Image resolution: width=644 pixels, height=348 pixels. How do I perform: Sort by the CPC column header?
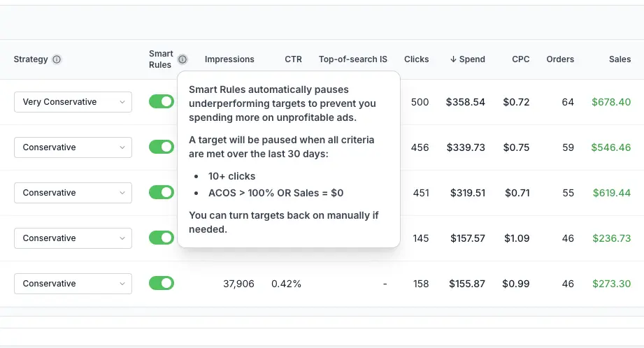pos(520,59)
